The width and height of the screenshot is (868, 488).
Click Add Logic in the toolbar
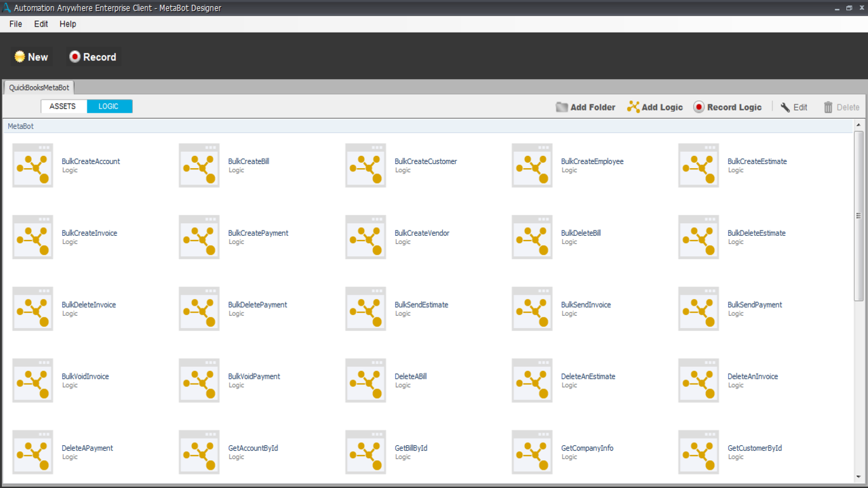point(655,107)
